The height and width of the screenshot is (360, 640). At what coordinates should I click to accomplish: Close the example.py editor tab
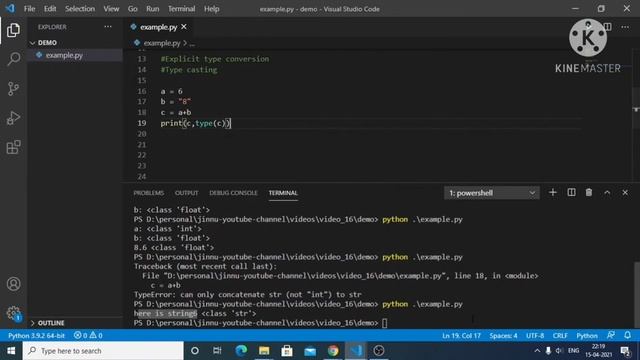[x=184, y=27]
